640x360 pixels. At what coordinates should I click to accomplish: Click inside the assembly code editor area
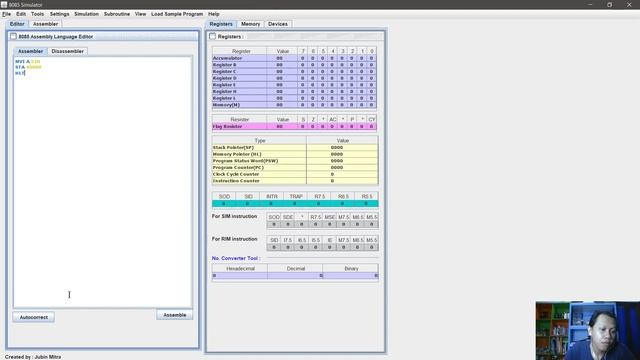pos(102,182)
